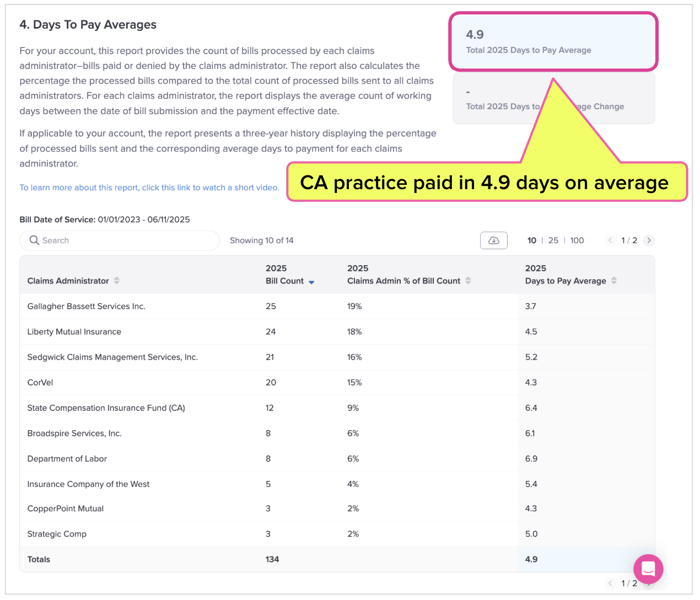
Task: Select the State Compensation Insurance Fund row
Action: click(x=106, y=408)
